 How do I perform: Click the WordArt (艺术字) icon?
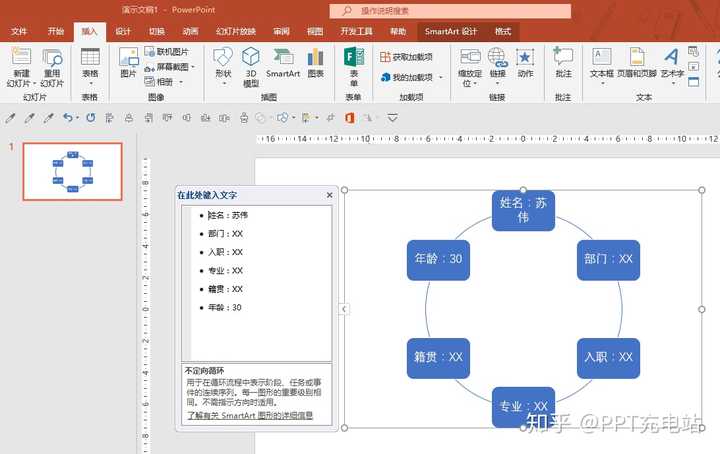[672, 57]
